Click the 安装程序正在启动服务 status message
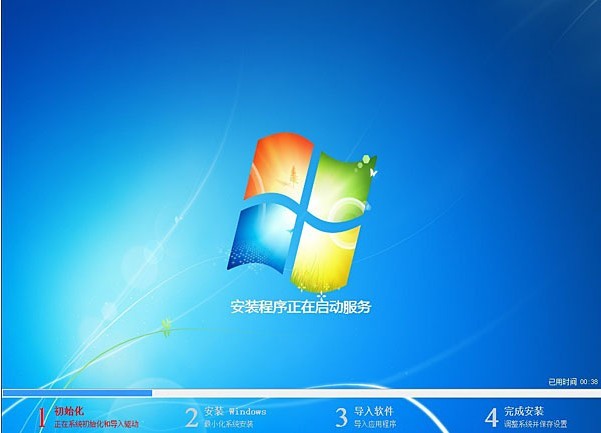Screen dimensions: 601x433 pos(300,307)
